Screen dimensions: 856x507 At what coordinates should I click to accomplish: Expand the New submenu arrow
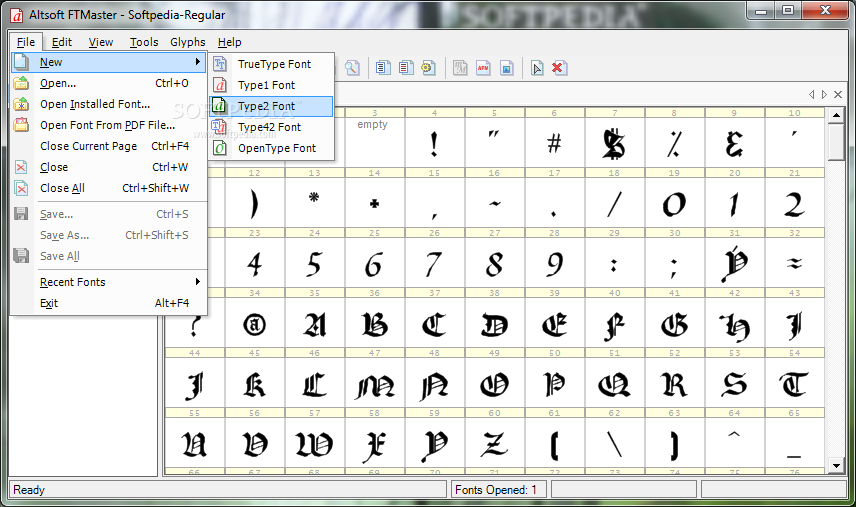tap(198, 62)
